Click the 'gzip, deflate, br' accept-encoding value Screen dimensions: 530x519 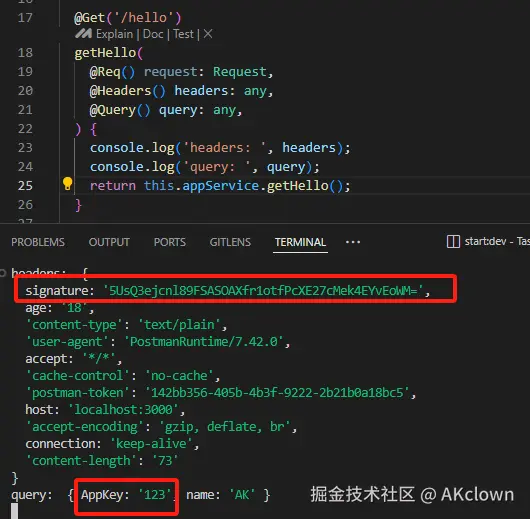224,427
